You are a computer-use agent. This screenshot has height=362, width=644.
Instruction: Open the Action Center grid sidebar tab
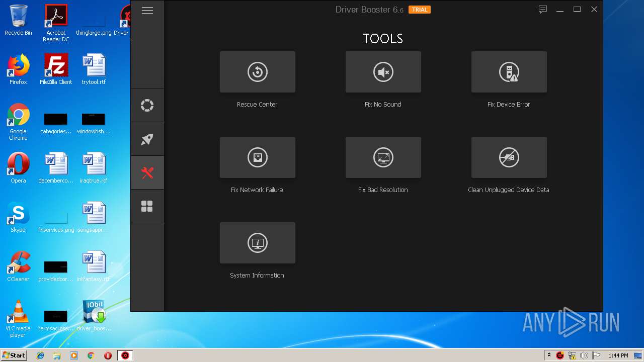click(x=147, y=207)
